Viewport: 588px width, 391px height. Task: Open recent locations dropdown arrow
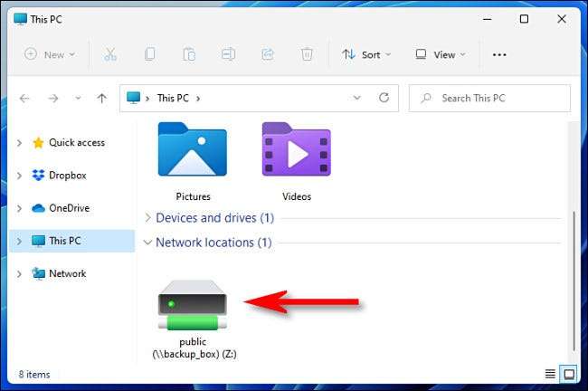pos(78,99)
